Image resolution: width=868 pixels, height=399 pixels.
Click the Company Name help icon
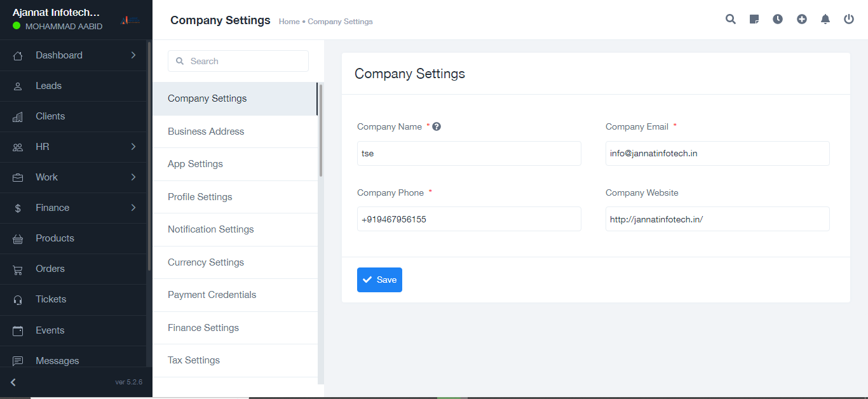437,126
